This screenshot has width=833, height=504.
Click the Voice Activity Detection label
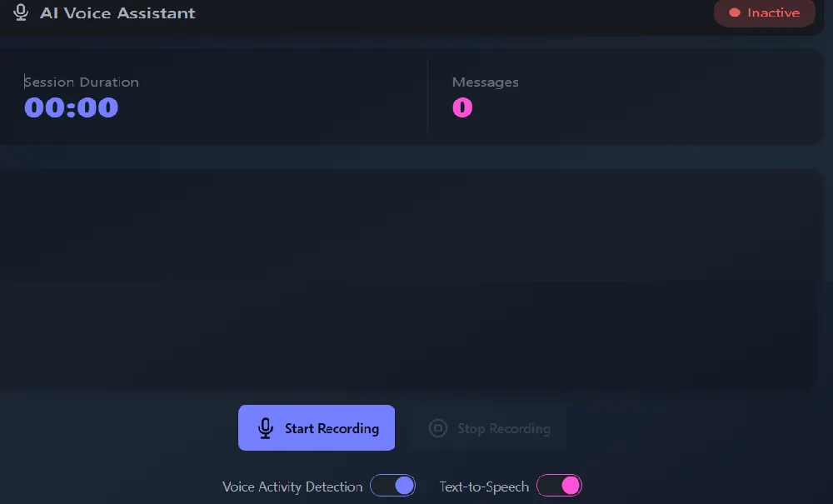click(x=292, y=487)
